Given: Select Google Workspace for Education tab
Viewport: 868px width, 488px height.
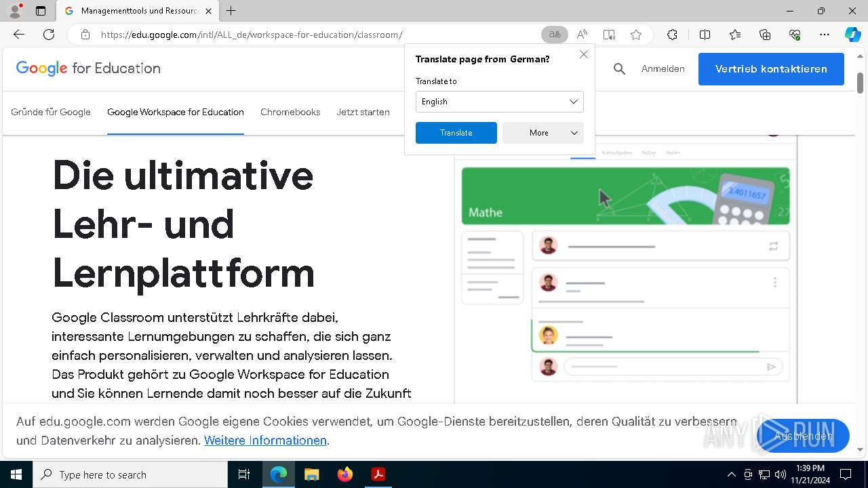Looking at the screenshot, I should click(176, 112).
